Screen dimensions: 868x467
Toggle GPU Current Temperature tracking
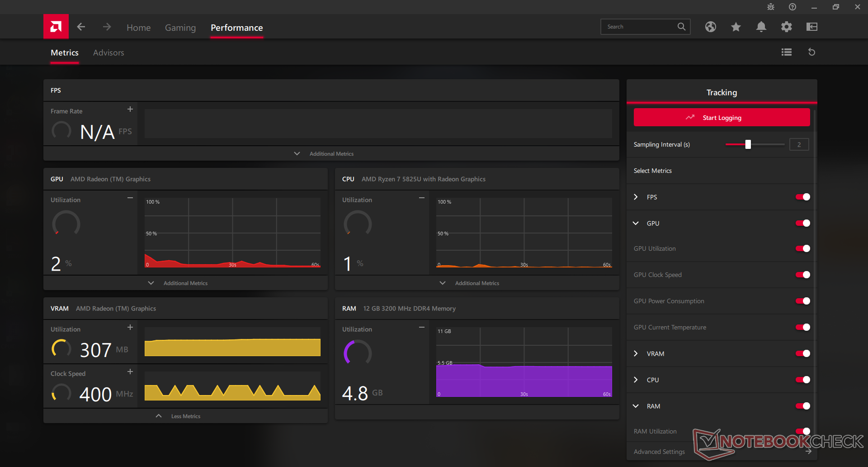point(802,327)
